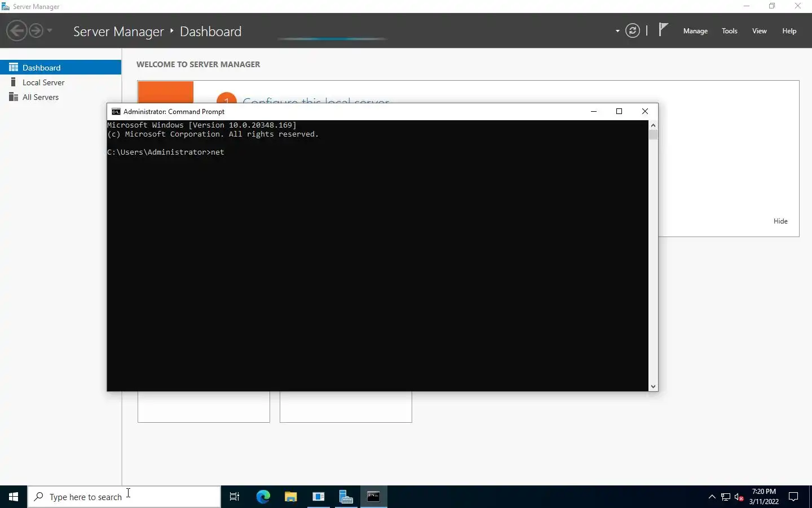This screenshot has width=812, height=508.
Task: Select Local Server in the sidebar
Action: click(60, 82)
